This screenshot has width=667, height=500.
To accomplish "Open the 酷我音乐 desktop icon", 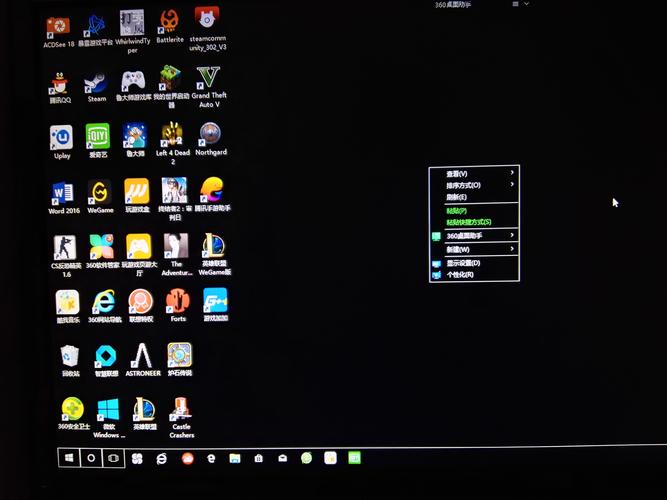I will [68, 307].
